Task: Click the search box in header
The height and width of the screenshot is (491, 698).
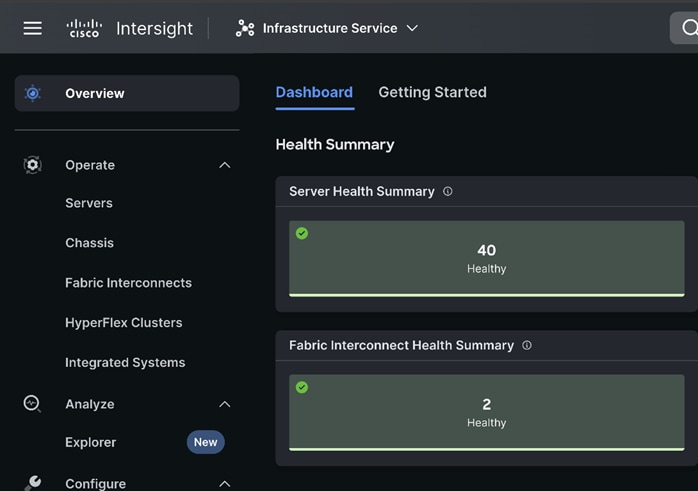Action: pos(684,28)
